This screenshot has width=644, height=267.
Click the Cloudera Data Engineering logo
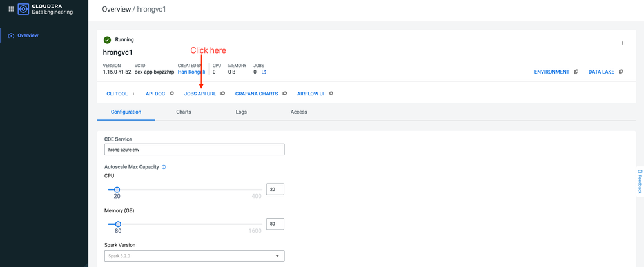click(x=45, y=8)
